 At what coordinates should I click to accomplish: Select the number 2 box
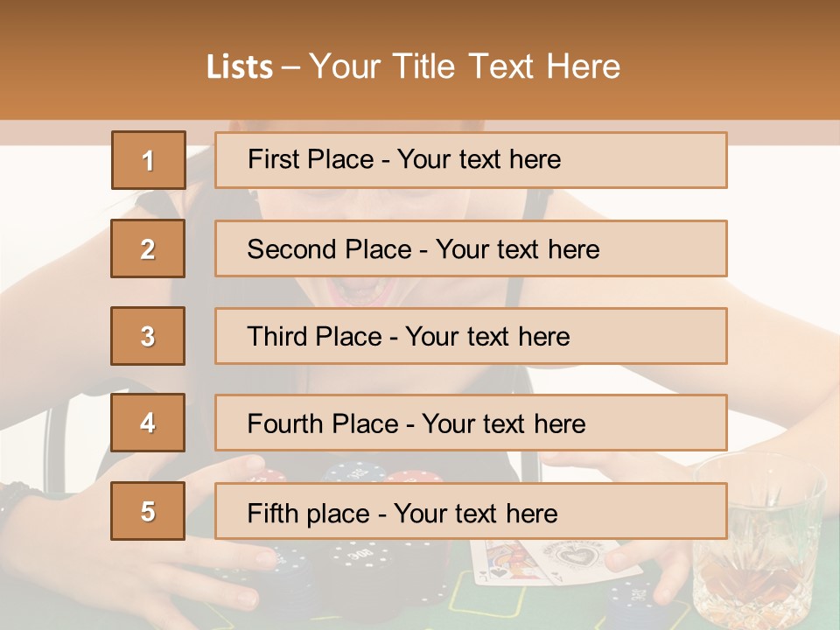click(148, 248)
